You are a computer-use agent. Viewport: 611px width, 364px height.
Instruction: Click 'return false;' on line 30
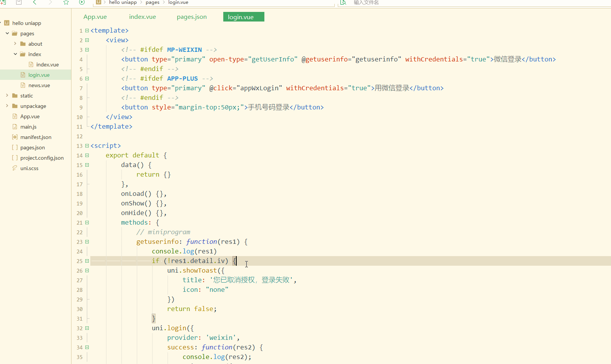pyautogui.click(x=192, y=309)
